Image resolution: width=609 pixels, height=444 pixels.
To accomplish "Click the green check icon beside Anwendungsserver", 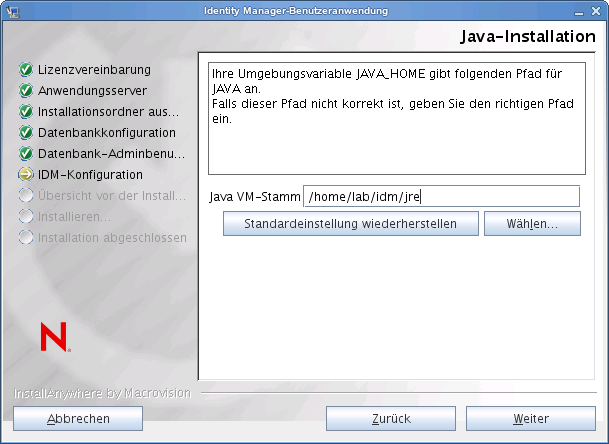I will 26,91.
